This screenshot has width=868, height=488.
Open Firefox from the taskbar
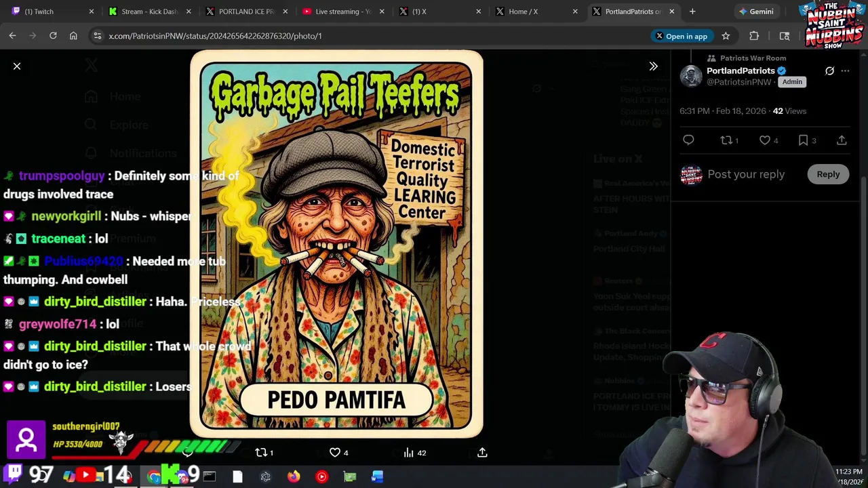click(x=293, y=477)
